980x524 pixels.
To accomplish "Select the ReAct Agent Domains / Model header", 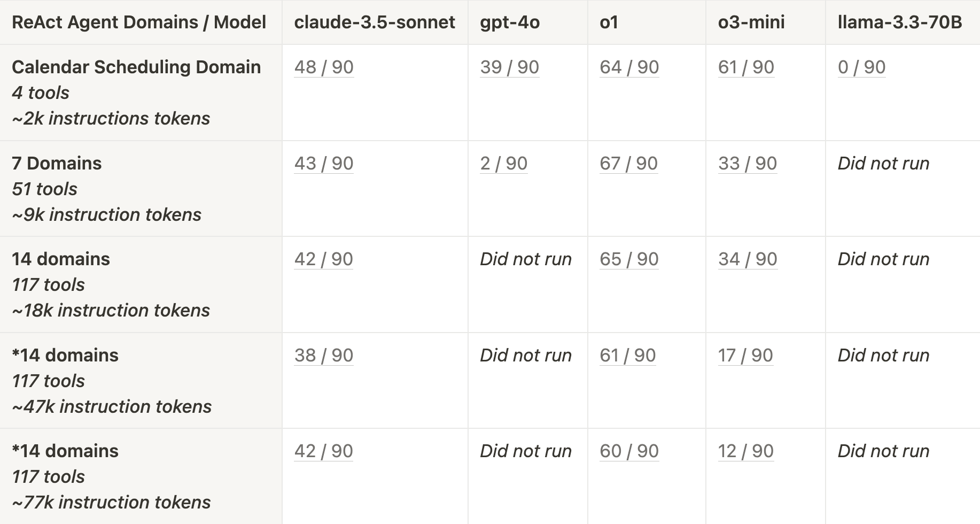I will click(x=139, y=22).
